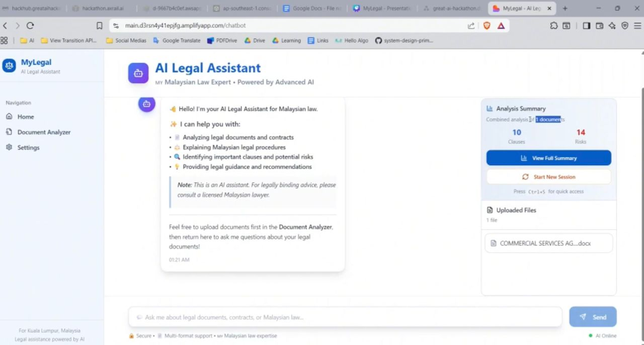Click Start New Session

[548, 177]
